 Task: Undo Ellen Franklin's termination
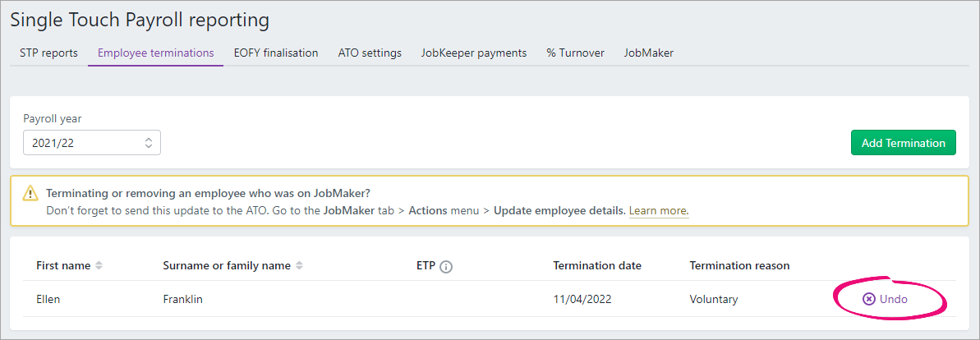coord(885,299)
